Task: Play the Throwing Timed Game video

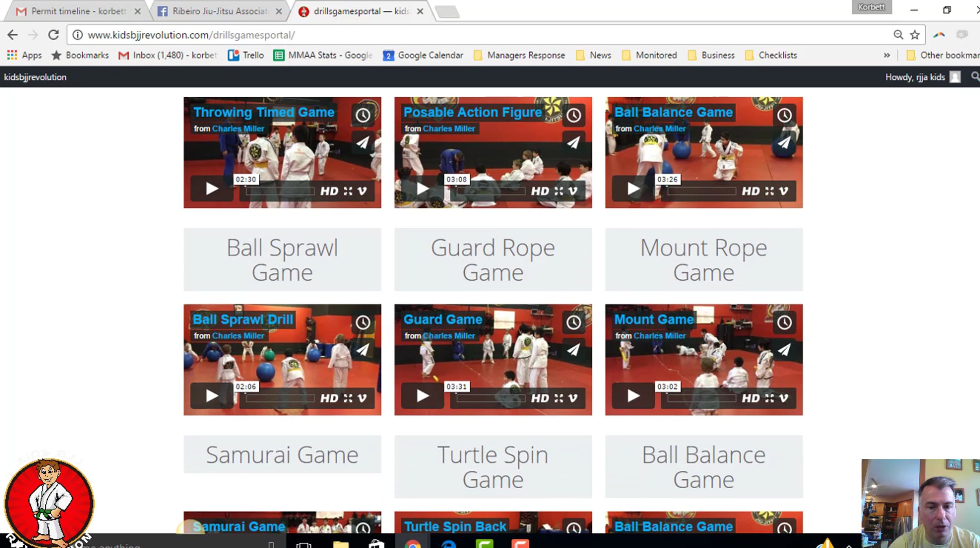Action: (x=212, y=189)
